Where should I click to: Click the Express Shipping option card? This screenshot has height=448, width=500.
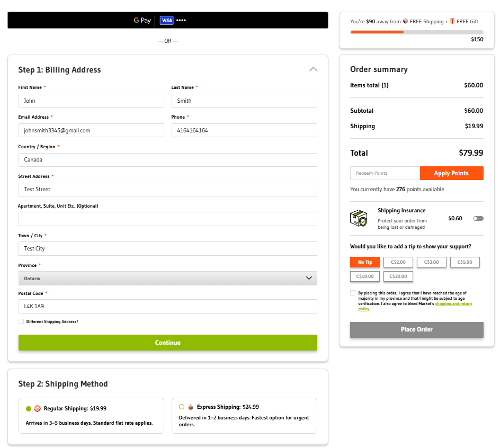click(244, 416)
